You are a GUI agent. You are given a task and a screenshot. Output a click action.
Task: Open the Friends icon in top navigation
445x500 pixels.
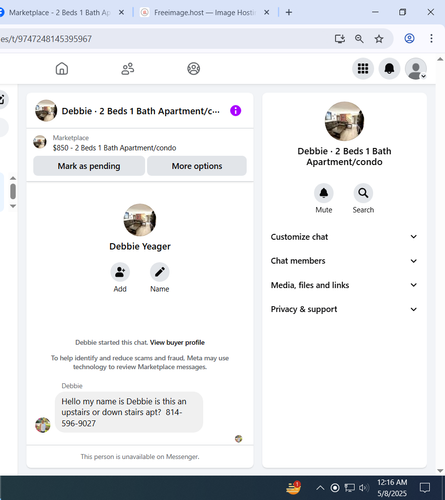(128, 69)
